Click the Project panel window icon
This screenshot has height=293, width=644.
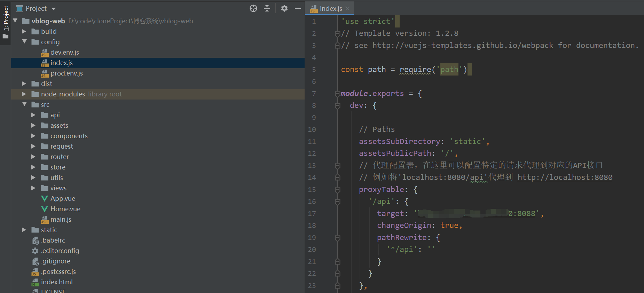(19, 9)
